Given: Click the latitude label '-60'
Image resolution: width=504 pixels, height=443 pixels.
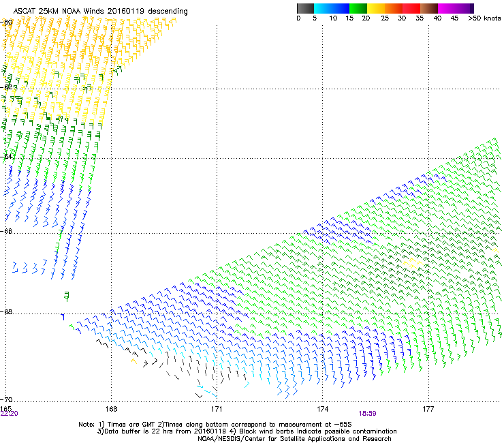Looking at the screenshot, I should pos(7,22).
